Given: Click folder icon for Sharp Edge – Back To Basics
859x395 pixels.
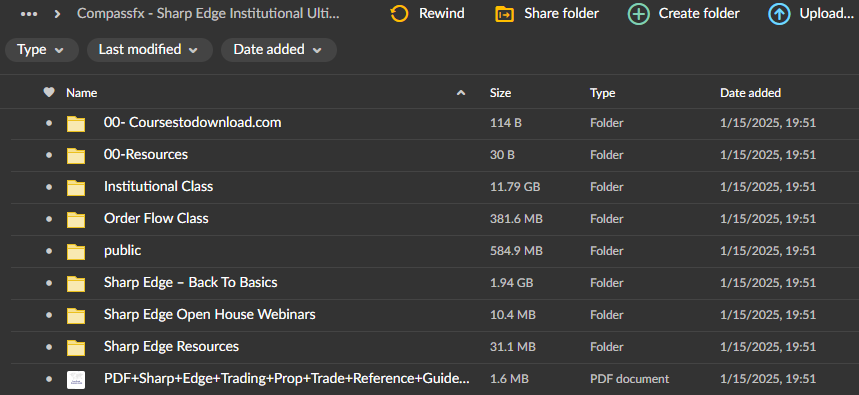Looking at the screenshot, I should point(76,283).
